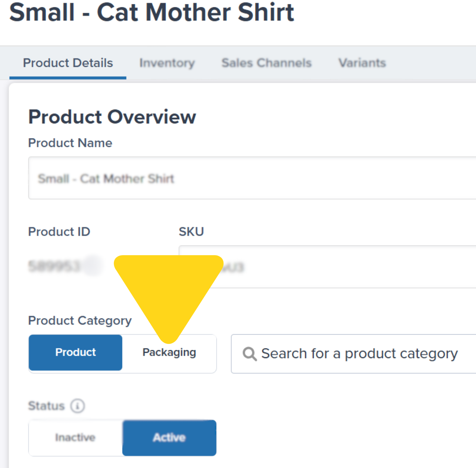
Task: Select the Product Details tab
Action: [68, 63]
